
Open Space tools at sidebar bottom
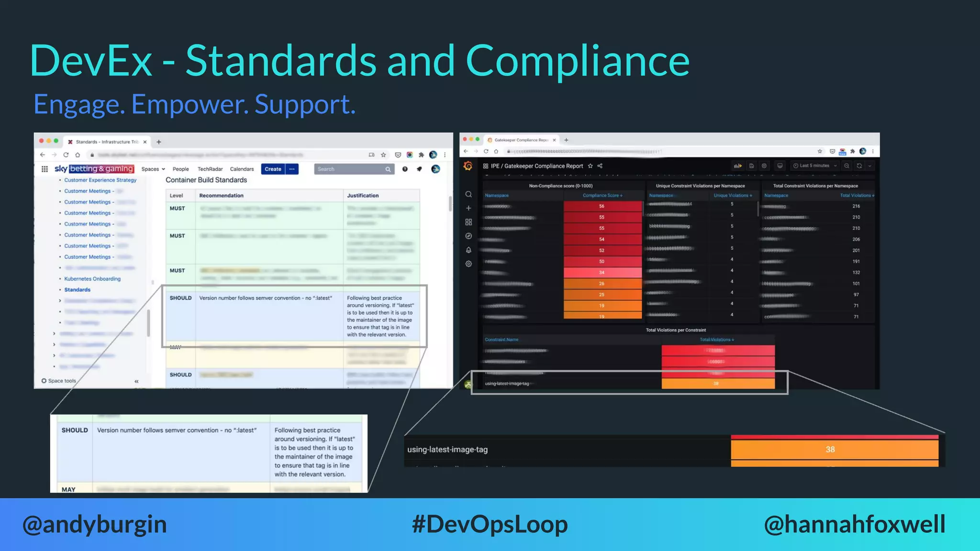(x=59, y=381)
